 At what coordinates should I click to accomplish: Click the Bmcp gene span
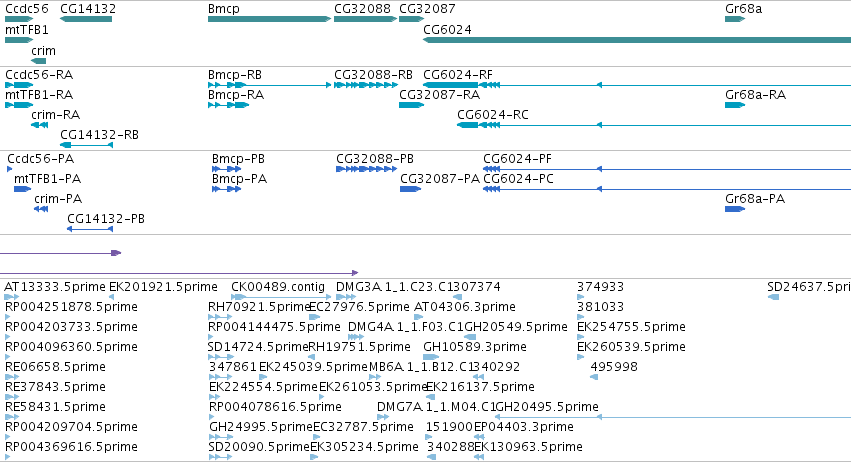point(269,19)
